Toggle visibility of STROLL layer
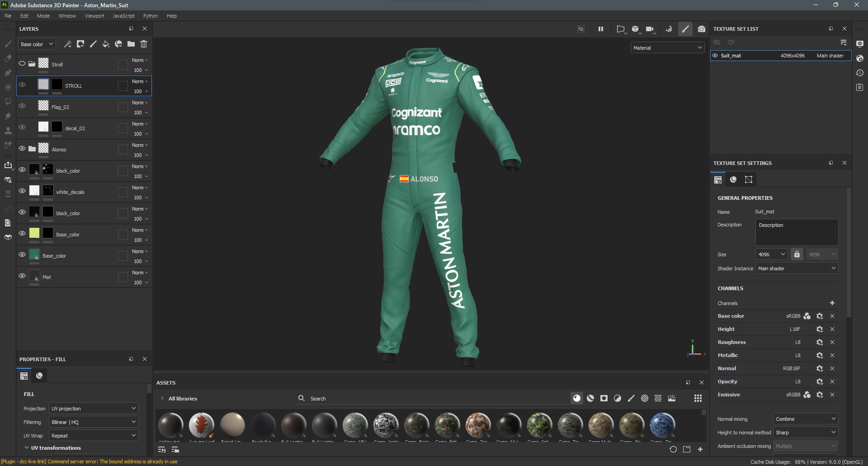 22,85
